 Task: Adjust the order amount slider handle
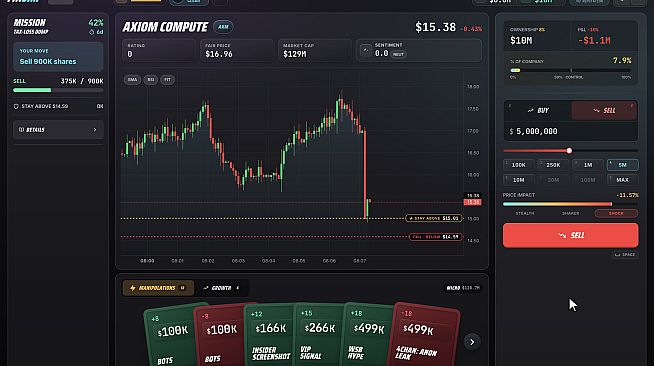pos(569,150)
